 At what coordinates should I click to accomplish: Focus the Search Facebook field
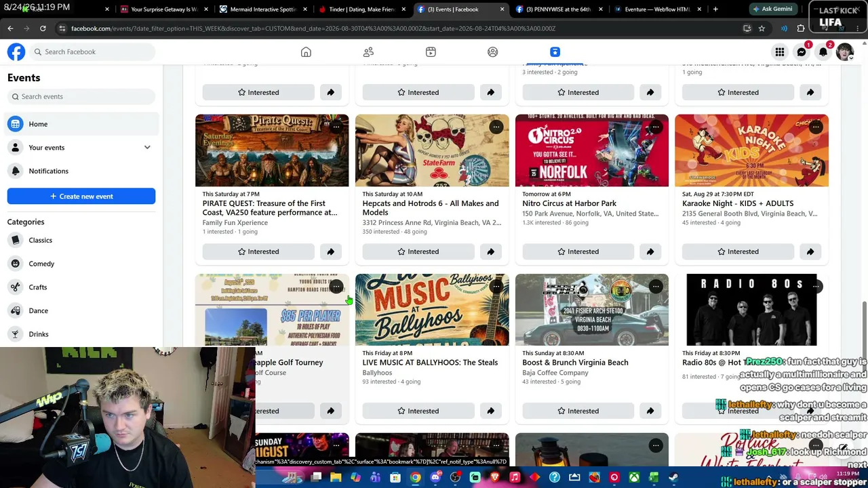point(92,52)
